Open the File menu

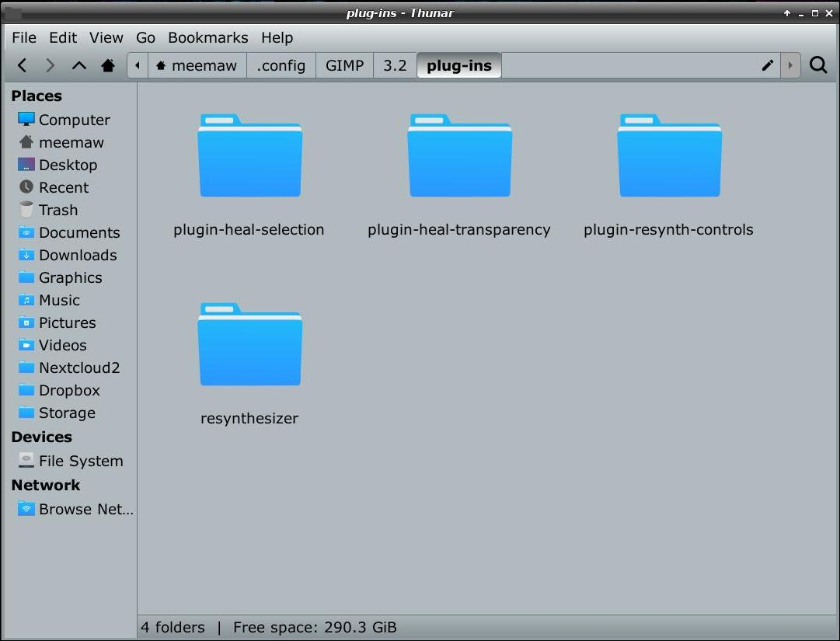[x=24, y=37]
